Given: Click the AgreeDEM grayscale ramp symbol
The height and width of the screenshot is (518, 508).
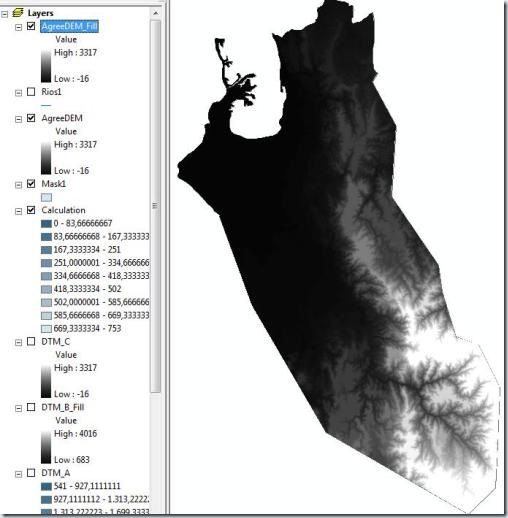Looking at the screenshot, I should [46, 158].
